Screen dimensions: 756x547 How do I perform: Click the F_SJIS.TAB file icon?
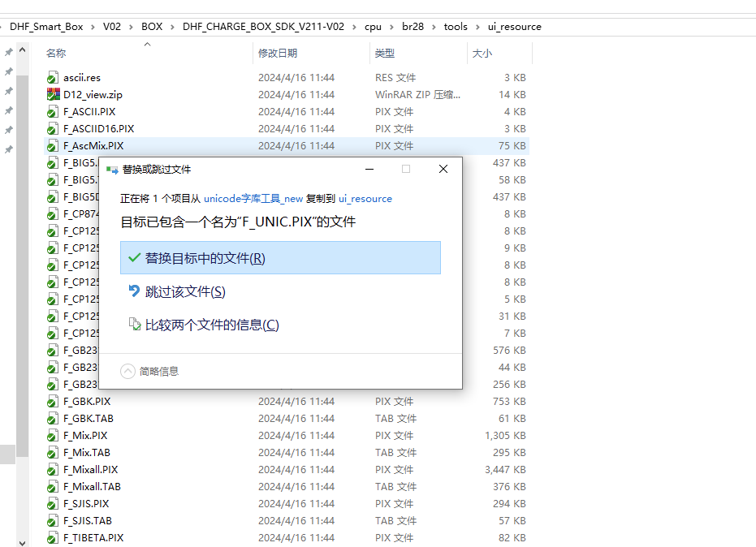click(x=53, y=520)
